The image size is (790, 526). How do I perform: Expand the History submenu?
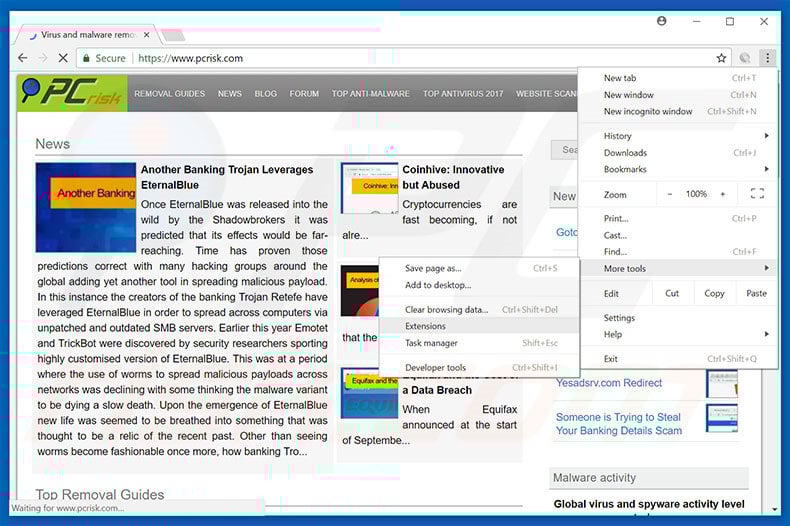tap(678, 136)
